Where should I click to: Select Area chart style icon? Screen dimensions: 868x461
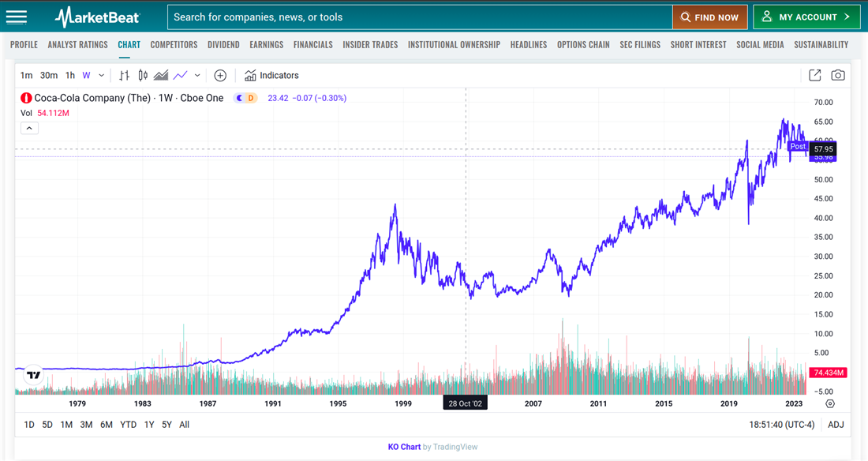tap(161, 75)
